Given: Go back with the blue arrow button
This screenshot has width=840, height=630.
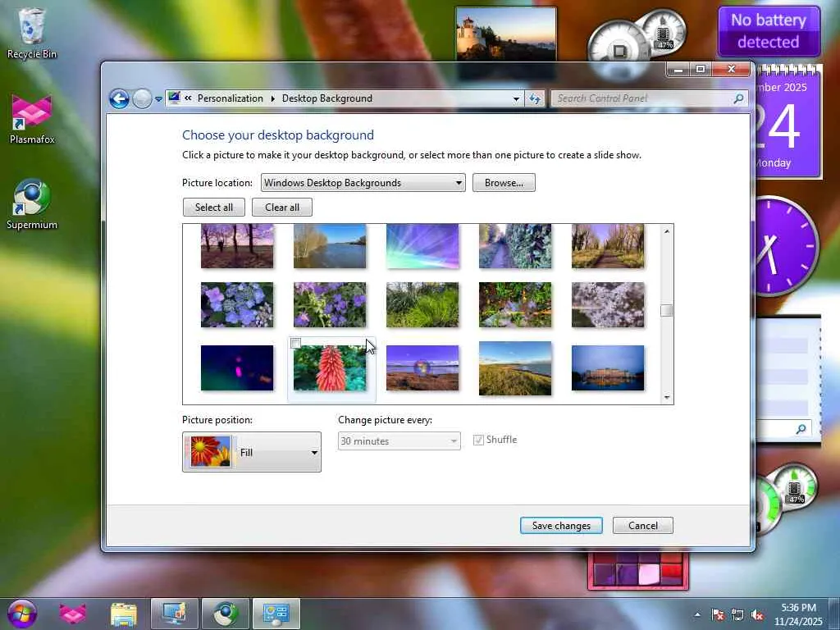Looking at the screenshot, I should [119, 98].
